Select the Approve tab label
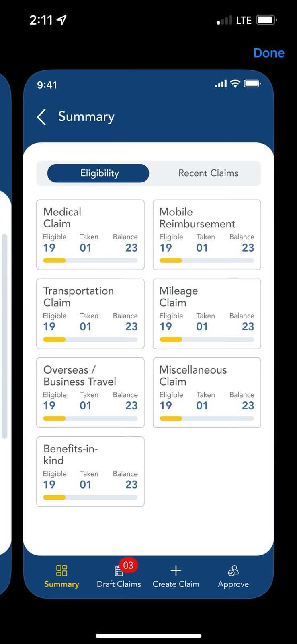Screen dimensions: 297x644 233,584
